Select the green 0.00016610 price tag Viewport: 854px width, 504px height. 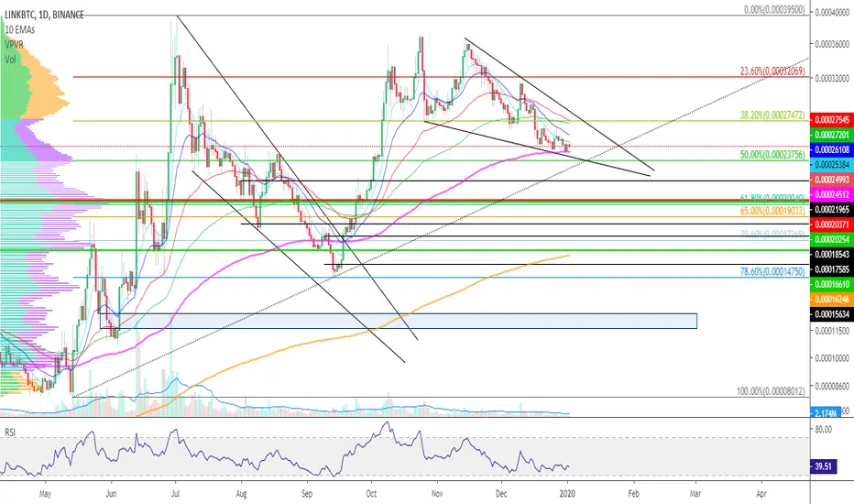pyautogui.click(x=832, y=284)
